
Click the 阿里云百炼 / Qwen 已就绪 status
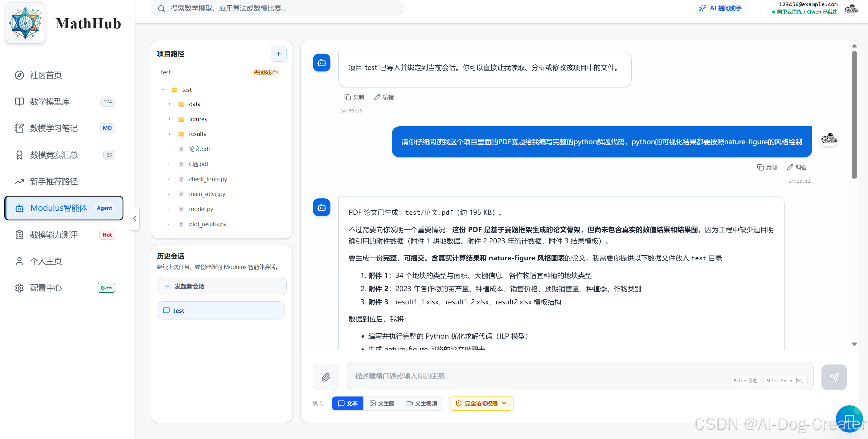pos(805,12)
